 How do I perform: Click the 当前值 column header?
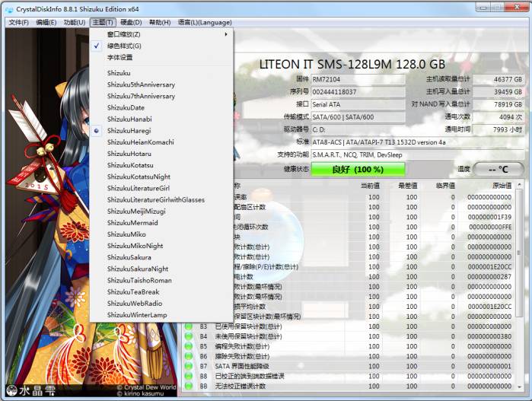pos(370,186)
